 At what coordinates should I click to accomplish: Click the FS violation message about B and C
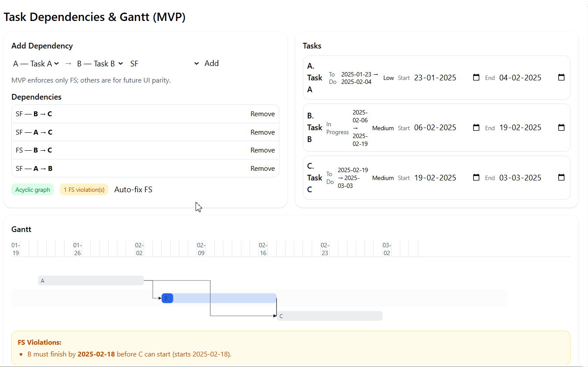(x=129, y=354)
